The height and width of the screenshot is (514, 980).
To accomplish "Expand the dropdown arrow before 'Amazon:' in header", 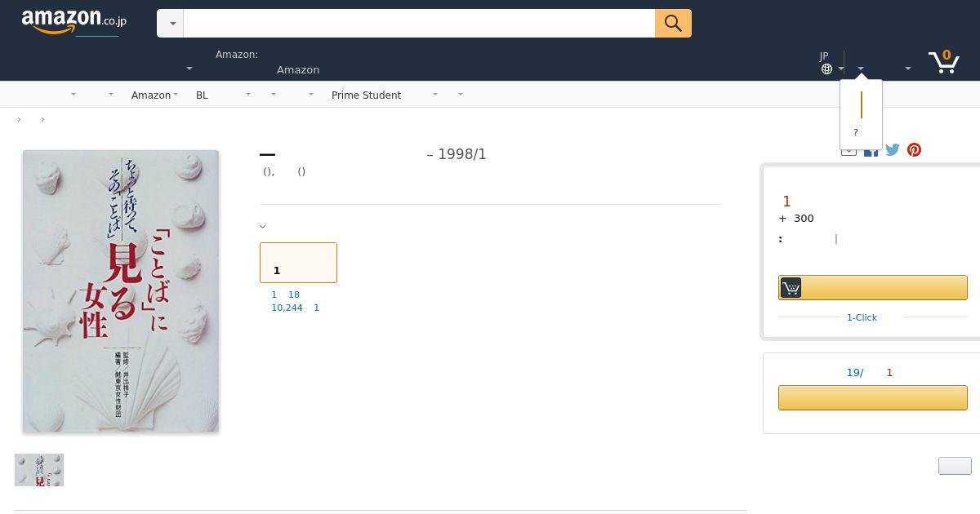I will [189, 69].
